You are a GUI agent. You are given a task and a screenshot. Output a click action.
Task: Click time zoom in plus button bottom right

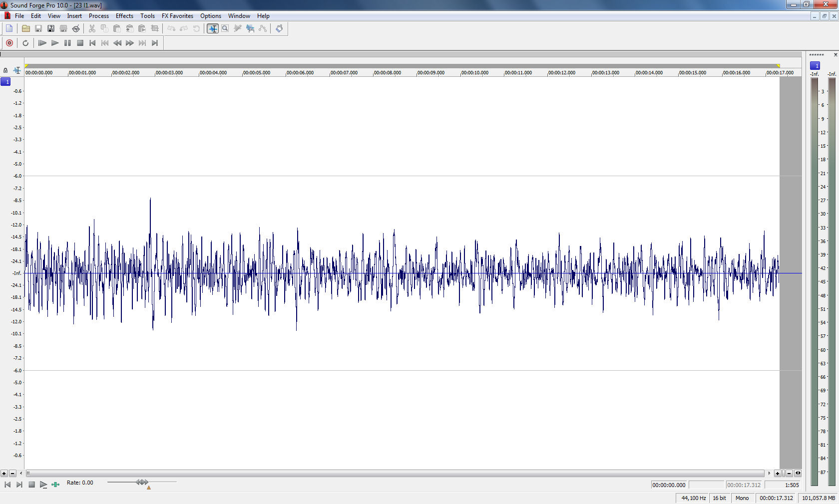pyautogui.click(x=778, y=473)
